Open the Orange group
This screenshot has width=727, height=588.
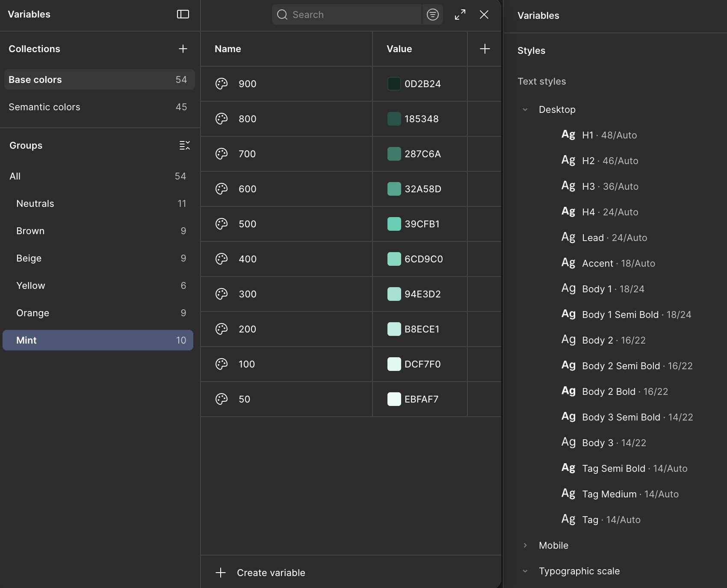[x=98, y=313]
